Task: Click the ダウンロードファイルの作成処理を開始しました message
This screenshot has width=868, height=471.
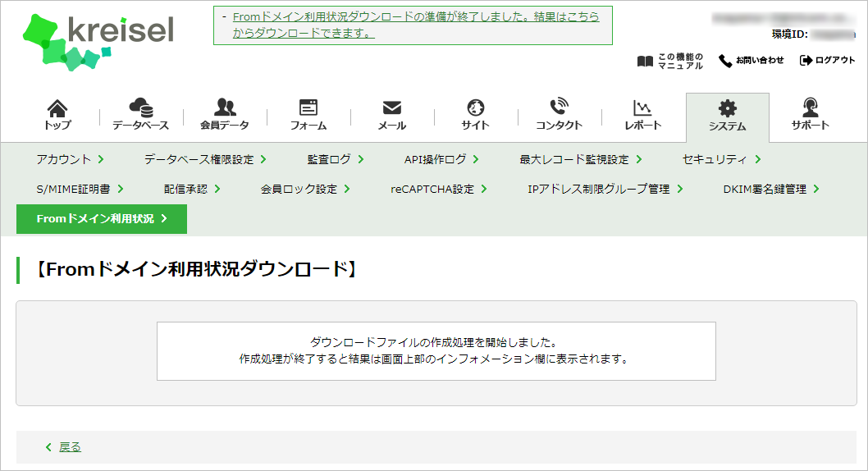Action: [x=433, y=343]
